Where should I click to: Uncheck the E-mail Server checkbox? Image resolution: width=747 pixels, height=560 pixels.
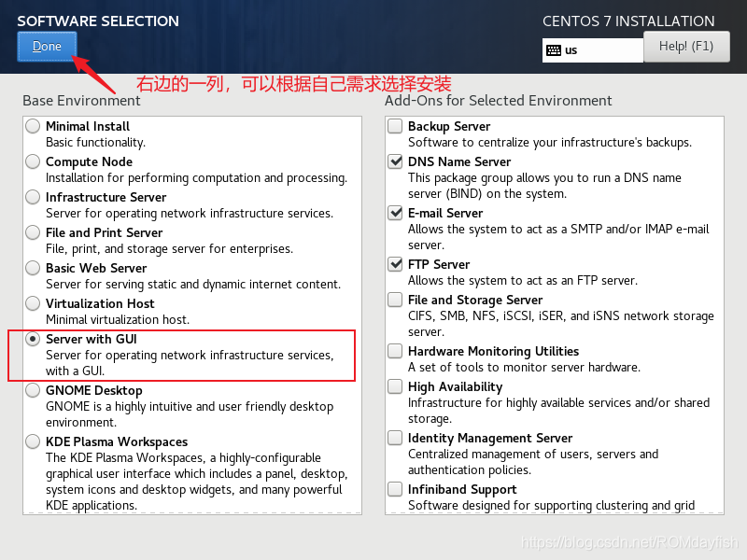point(395,213)
